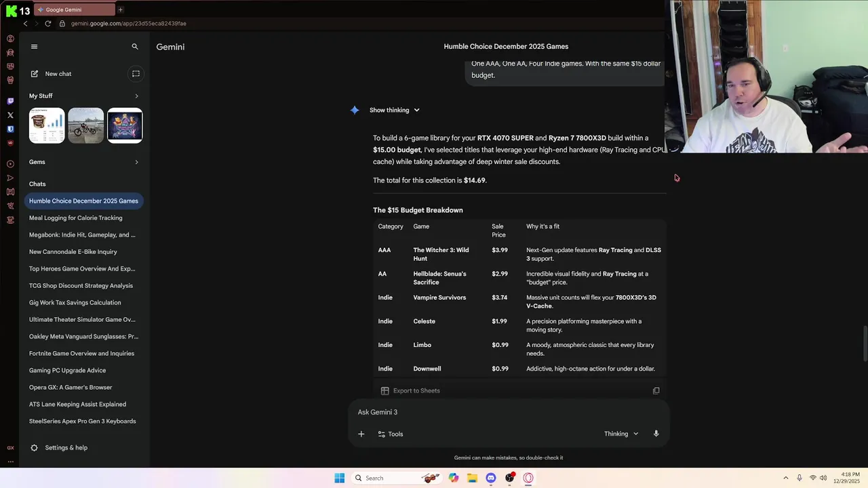Click The Witcher 3: Wild Hunt cell
This screenshot has width=868, height=488.
pyautogui.click(x=441, y=254)
